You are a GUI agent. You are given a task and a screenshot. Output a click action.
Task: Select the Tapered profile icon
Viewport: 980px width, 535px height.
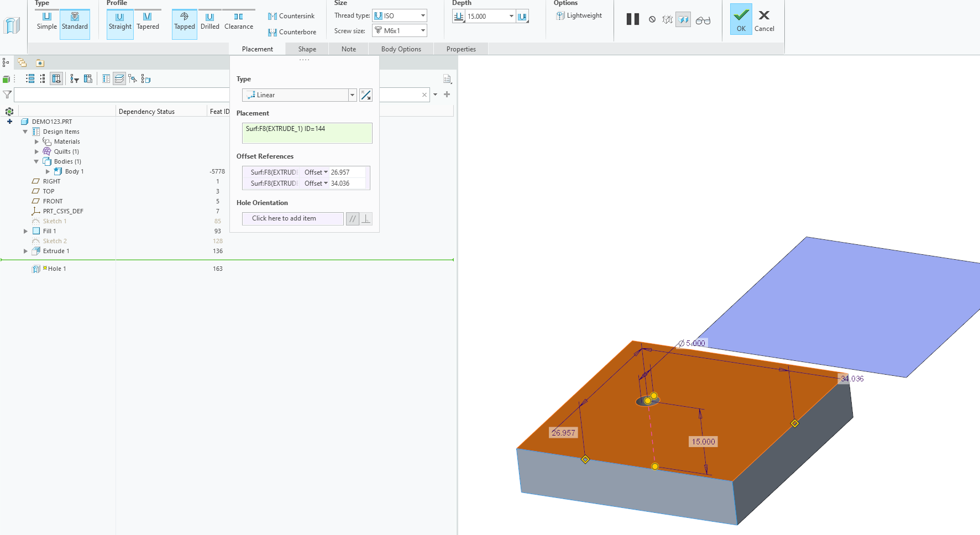coord(148,22)
